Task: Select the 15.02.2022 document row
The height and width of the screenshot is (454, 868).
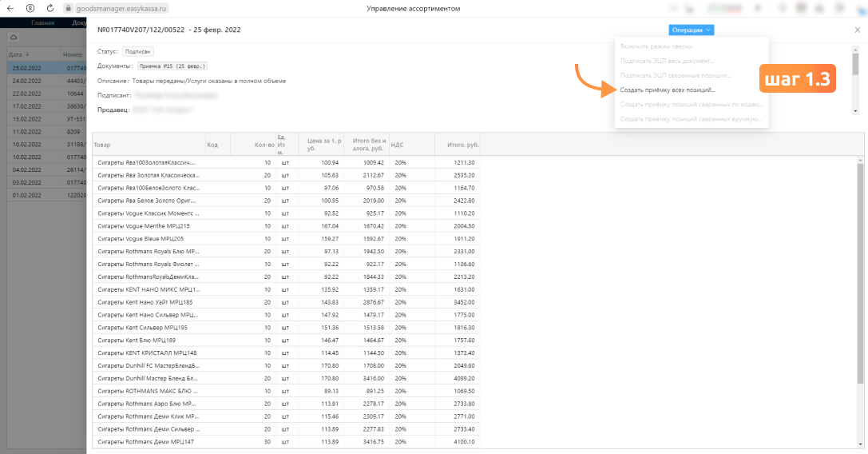Action: [46, 119]
